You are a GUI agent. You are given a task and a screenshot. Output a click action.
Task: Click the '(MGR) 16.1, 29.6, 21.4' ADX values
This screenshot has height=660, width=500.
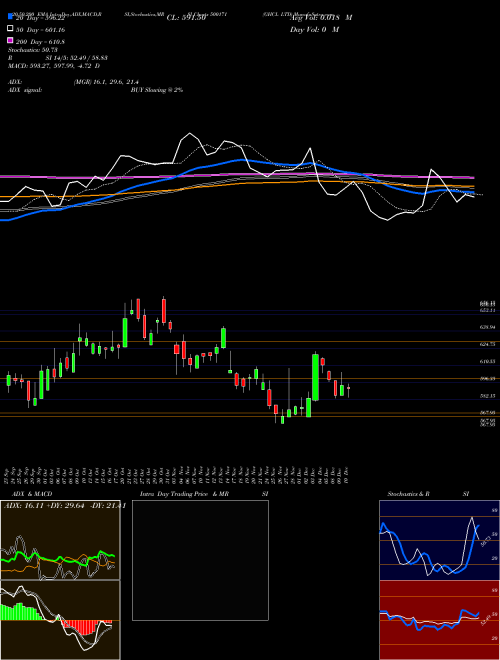point(106,82)
